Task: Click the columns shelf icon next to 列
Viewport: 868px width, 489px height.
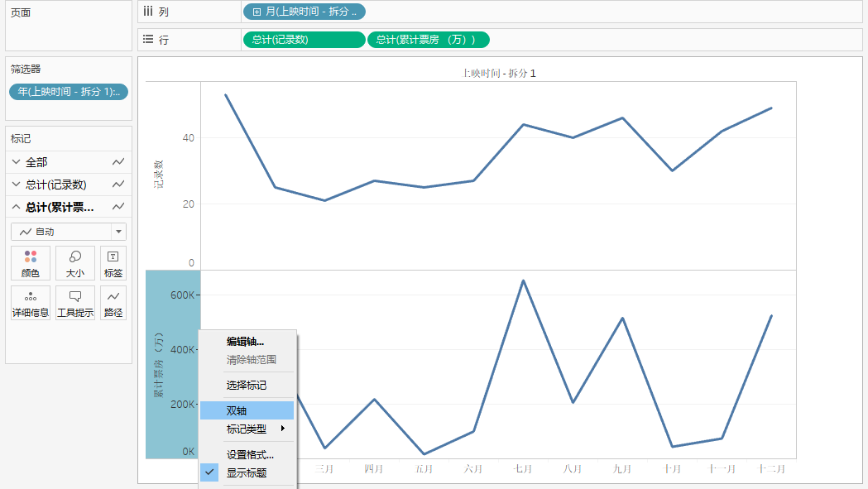Action: pos(148,11)
